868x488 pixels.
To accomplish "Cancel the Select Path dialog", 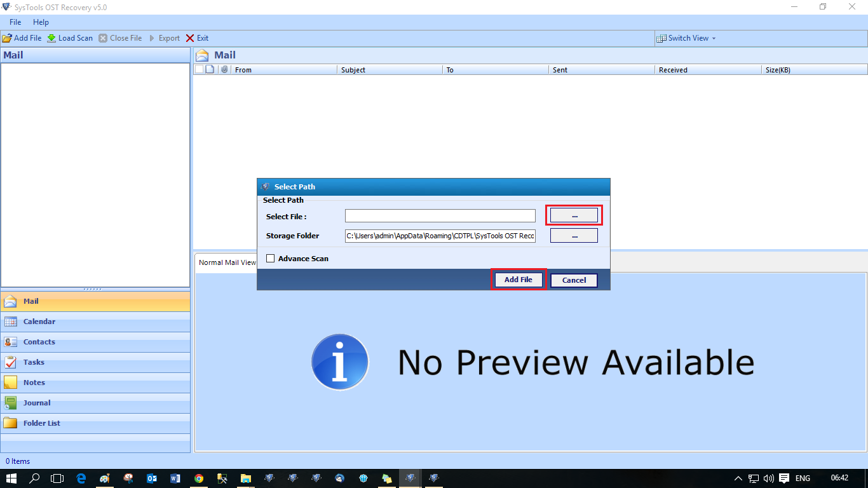I will click(574, 280).
